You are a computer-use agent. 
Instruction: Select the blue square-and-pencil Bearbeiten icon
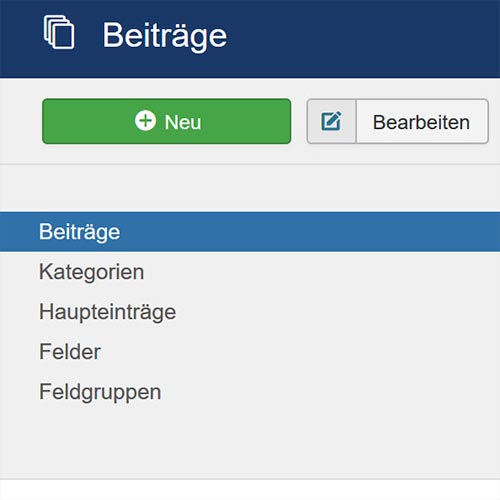click(331, 121)
